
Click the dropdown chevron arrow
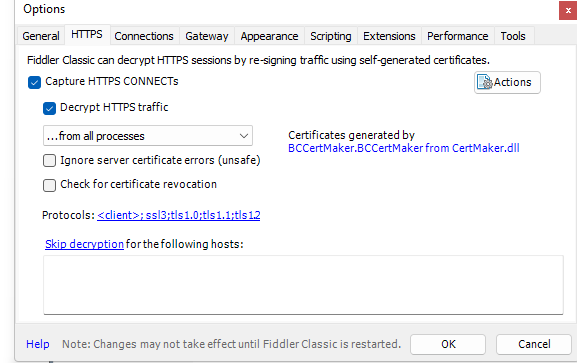(x=244, y=136)
